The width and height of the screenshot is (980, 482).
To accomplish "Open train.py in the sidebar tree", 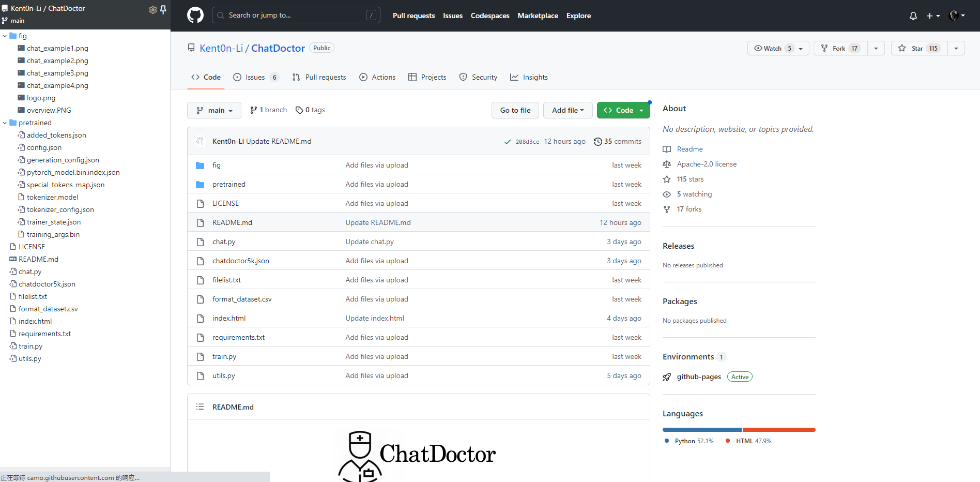I will (x=30, y=346).
